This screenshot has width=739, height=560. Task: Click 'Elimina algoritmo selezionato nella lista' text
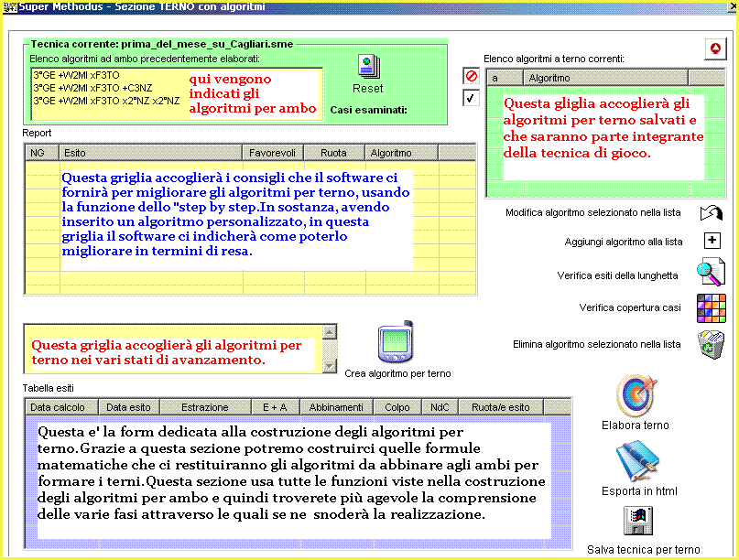pyautogui.click(x=597, y=344)
